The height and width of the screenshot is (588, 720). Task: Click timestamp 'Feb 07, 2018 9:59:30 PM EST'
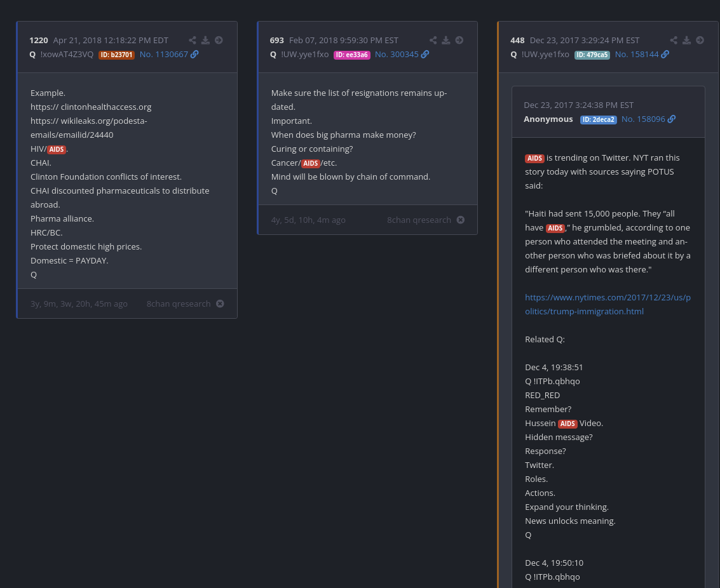(x=344, y=41)
